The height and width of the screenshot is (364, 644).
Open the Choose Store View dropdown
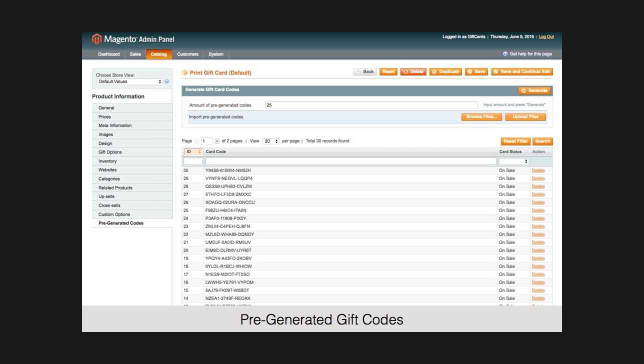tap(129, 81)
